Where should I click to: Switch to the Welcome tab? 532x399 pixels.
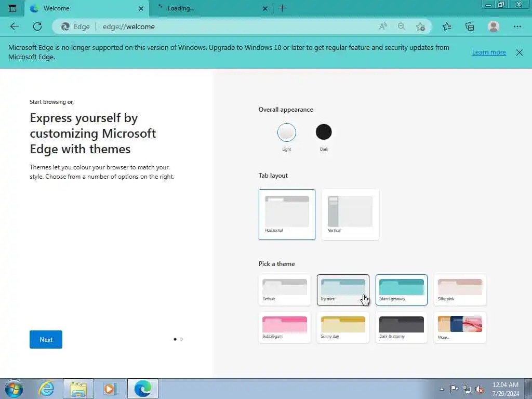(87, 8)
